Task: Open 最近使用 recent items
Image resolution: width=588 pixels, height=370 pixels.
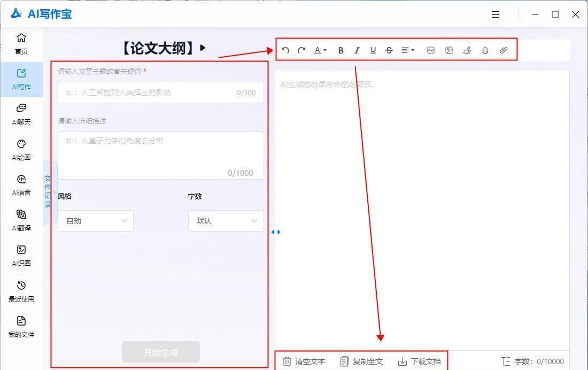Action: [21, 291]
